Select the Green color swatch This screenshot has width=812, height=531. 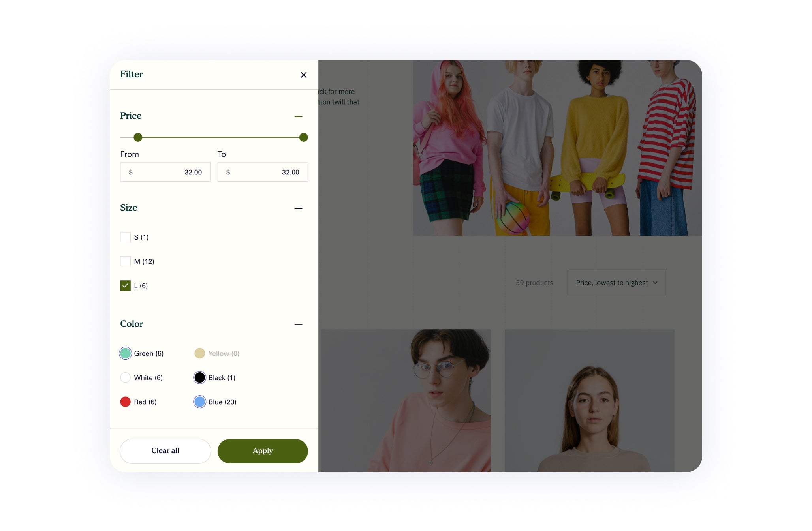(125, 353)
